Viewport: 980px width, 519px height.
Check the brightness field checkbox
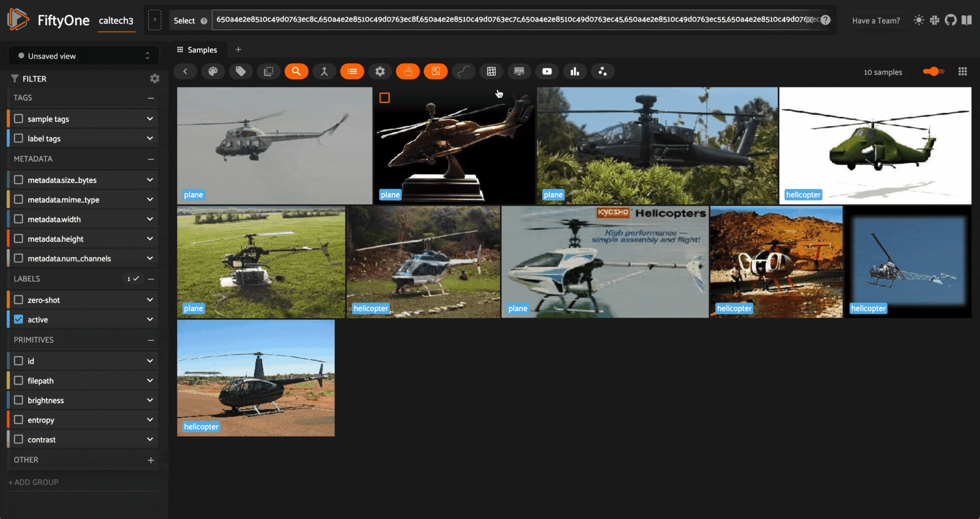click(x=18, y=400)
